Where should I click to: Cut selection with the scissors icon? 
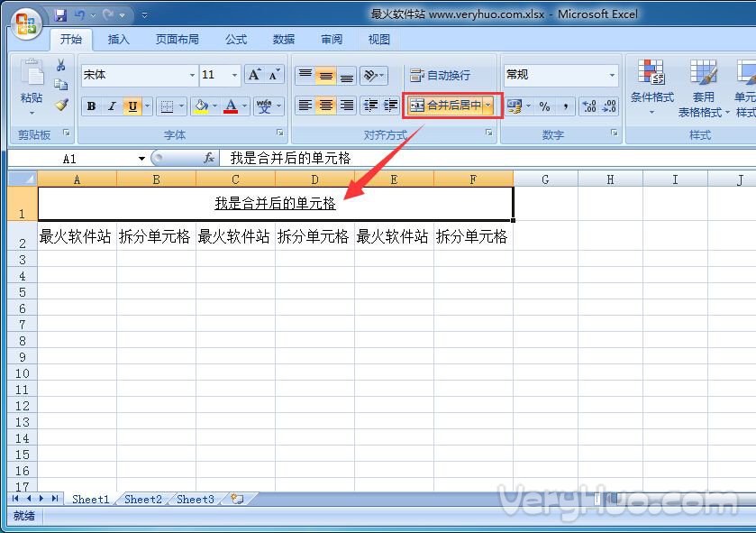click(60, 65)
